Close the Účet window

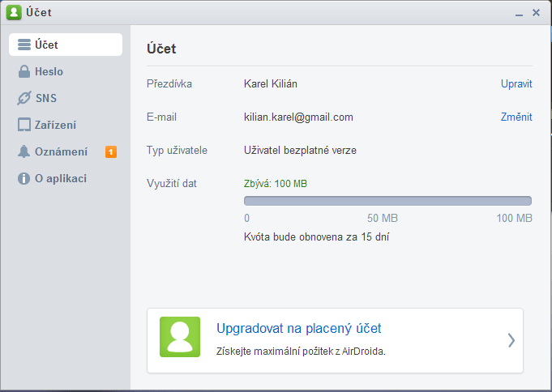click(x=536, y=13)
